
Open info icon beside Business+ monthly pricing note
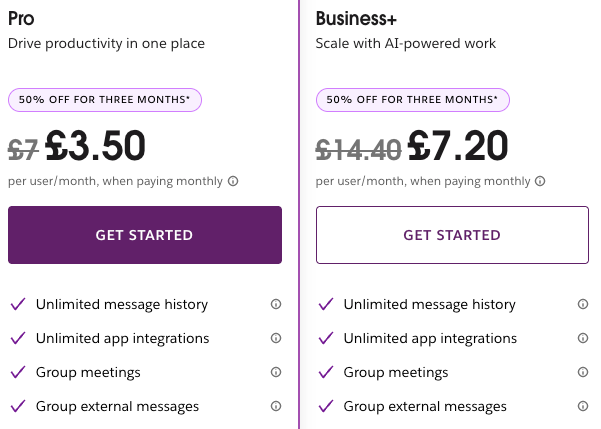coord(540,181)
